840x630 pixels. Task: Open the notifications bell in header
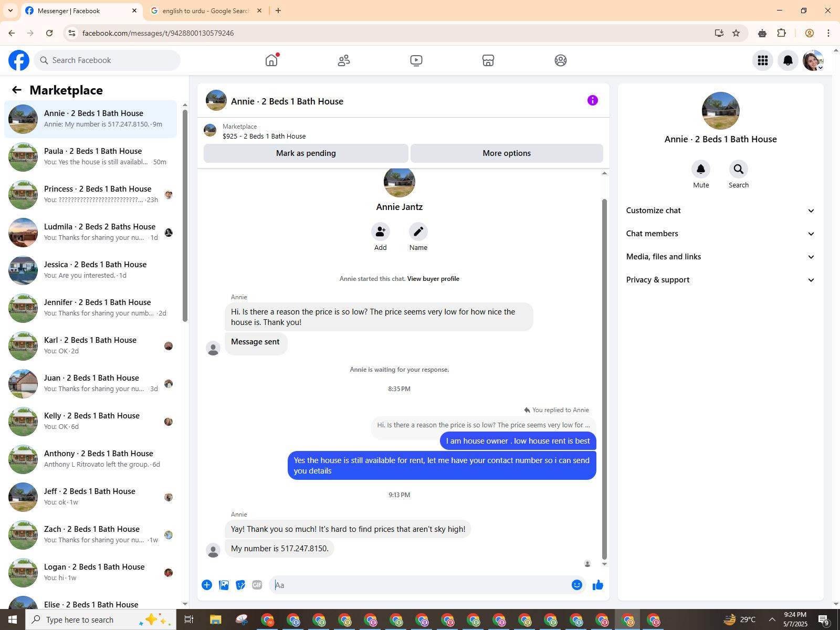click(x=788, y=60)
